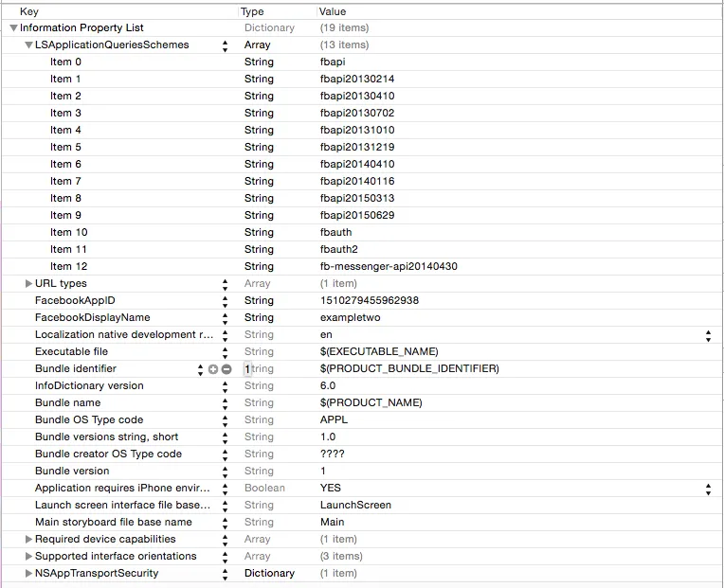The image size is (724, 588).
Task: Click the InfoDictionary version value 6.0
Action: [x=328, y=386]
